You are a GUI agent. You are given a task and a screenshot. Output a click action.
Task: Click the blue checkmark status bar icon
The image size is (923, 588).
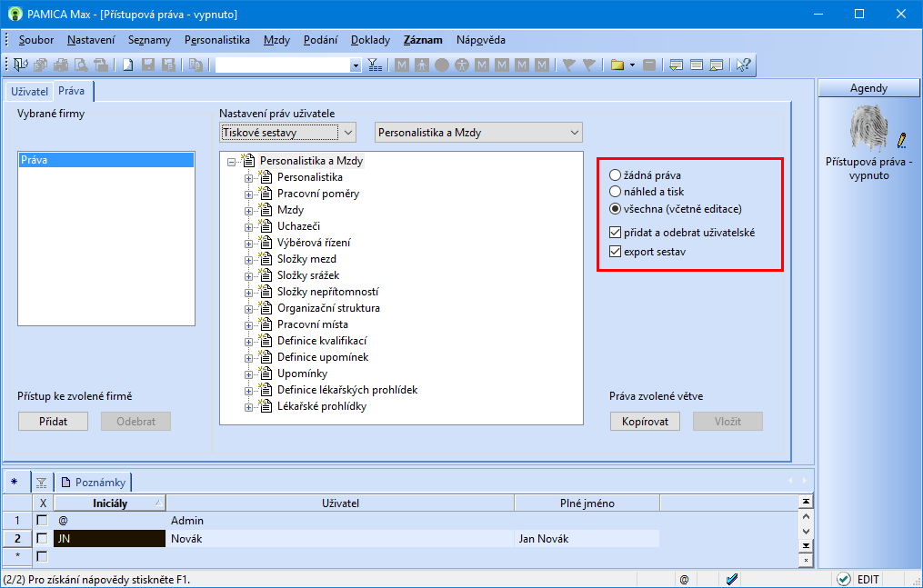732,580
